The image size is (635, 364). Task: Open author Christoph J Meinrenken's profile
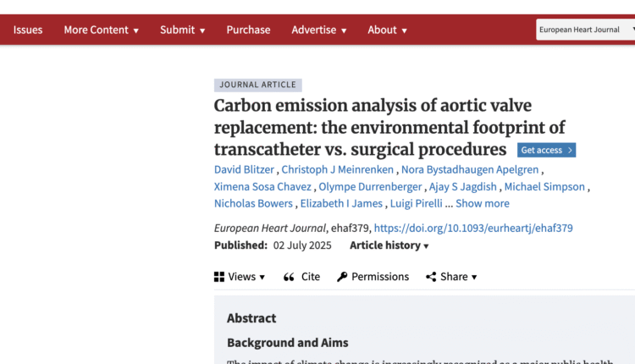pos(338,169)
